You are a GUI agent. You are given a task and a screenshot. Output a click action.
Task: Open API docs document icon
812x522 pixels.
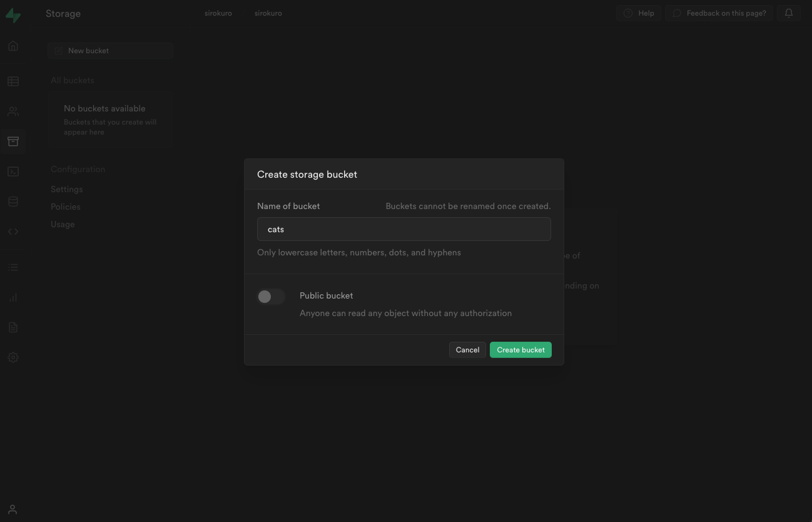(x=13, y=327)
